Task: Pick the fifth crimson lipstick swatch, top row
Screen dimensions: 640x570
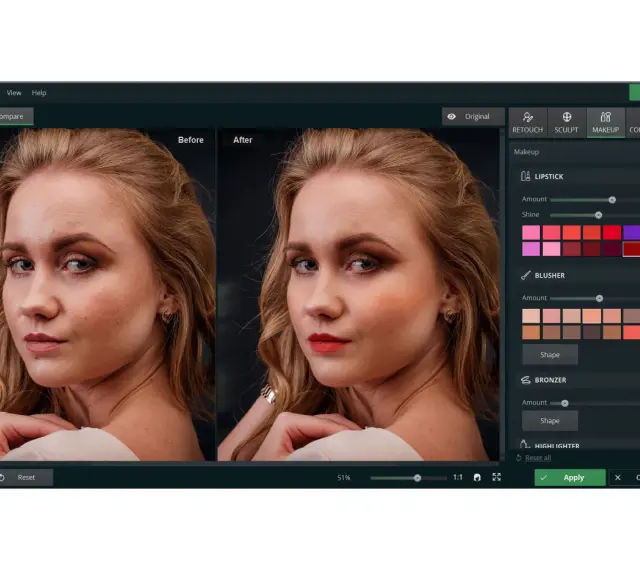Action: tap(612, 232)
